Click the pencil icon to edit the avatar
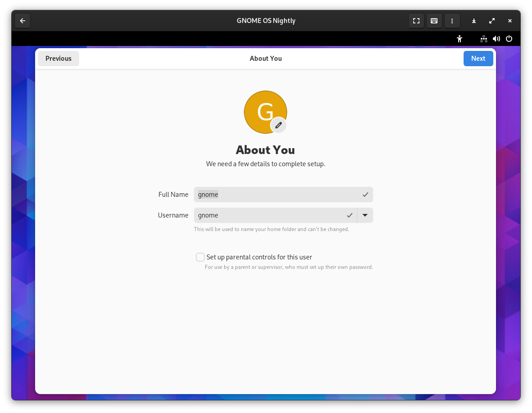 (x=279, y=125)
